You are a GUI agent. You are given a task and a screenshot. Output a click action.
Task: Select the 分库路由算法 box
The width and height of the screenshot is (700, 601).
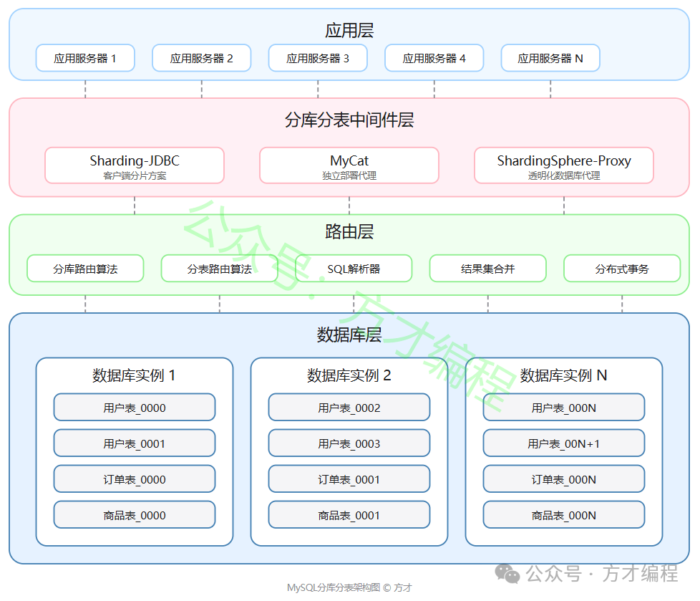click(85, 269)
